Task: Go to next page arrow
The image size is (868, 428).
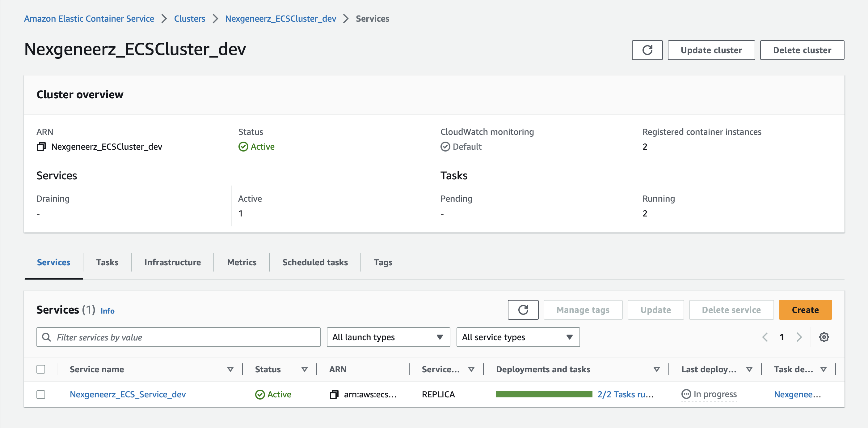Action: coord(799,337)
